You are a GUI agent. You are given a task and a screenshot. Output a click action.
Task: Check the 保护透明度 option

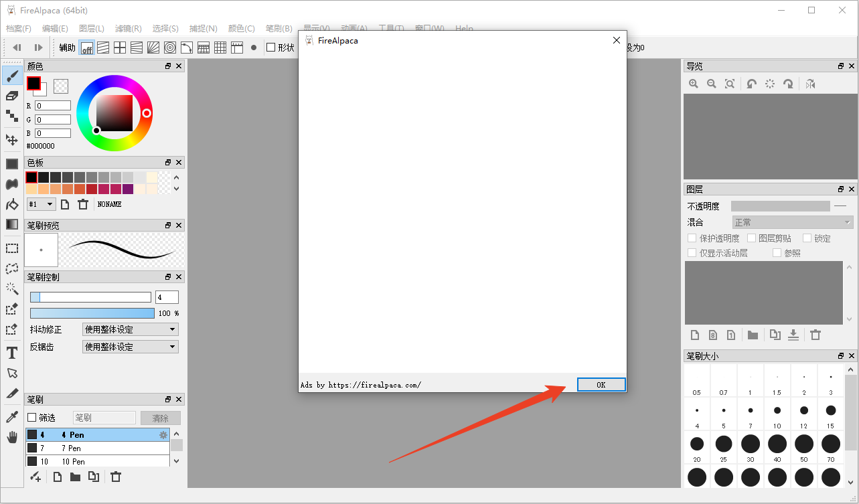692,238
